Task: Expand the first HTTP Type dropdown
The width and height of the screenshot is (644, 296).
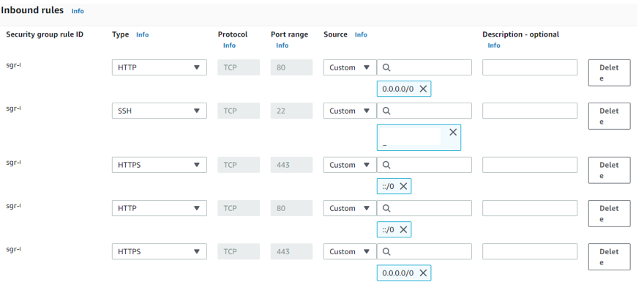Action: tap(160, 67)
